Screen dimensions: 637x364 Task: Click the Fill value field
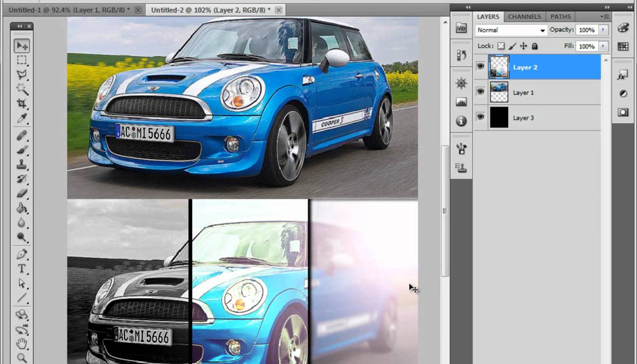click(x=586, y=46)
